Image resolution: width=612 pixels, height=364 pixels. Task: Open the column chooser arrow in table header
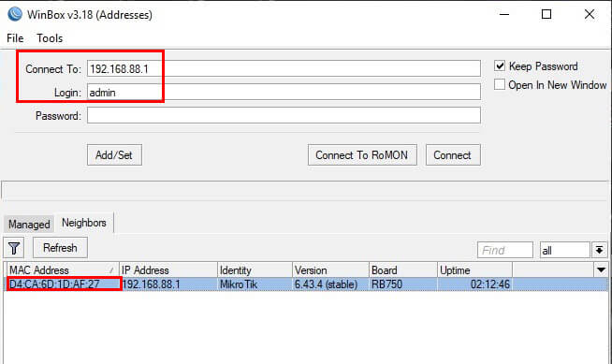(601, 269)
